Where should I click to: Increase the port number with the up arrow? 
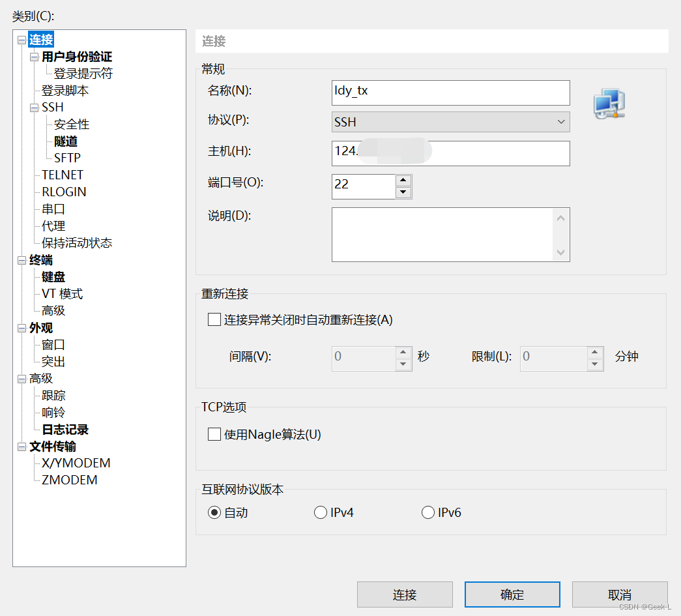(x=404, y=181)
